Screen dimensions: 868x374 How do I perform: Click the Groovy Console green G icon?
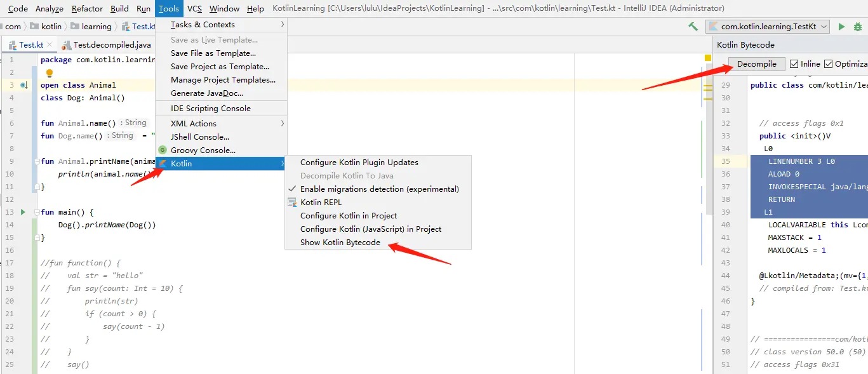click(x=163, y=150)
